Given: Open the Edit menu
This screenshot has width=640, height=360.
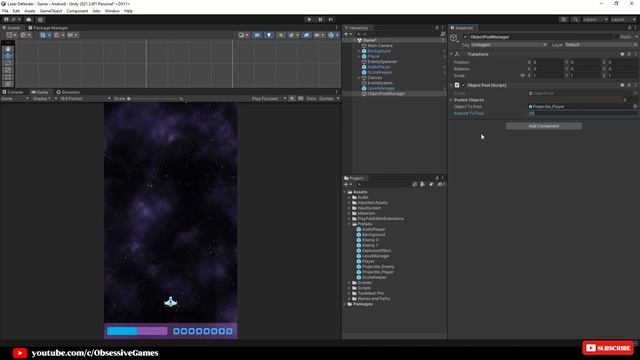Looking at the screenshot, I should point(16,11).
